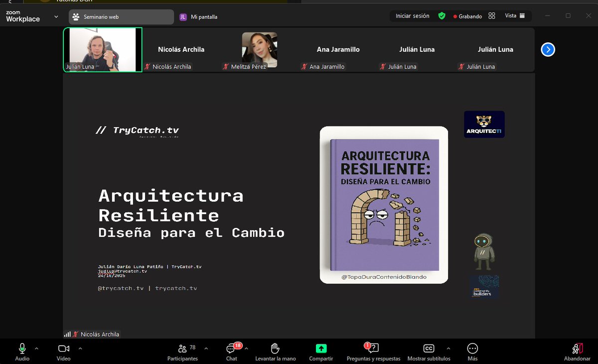Open Video options arrow
This screenshot has width=598, height=364.
80,349
